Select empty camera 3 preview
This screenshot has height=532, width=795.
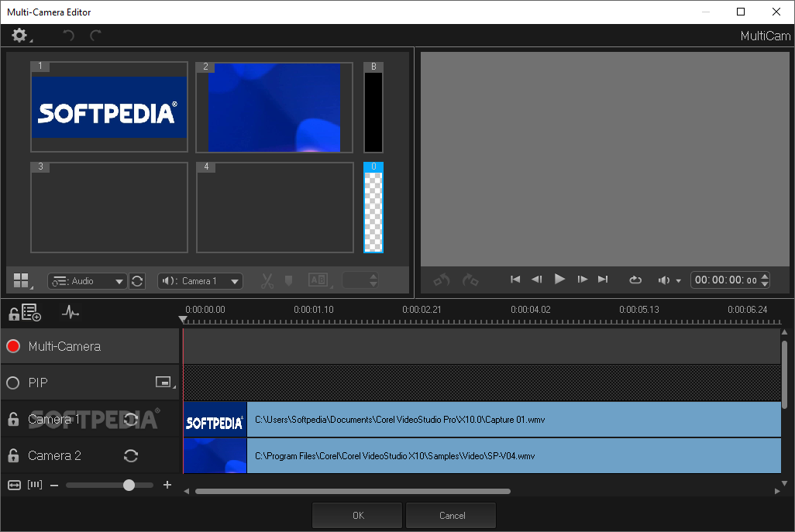[109, 208]
